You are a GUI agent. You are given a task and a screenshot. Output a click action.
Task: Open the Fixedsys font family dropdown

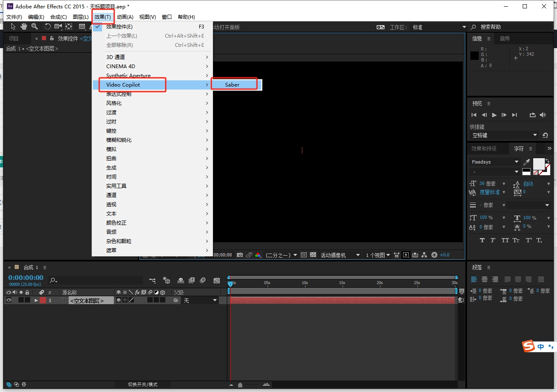click(494, 162)
